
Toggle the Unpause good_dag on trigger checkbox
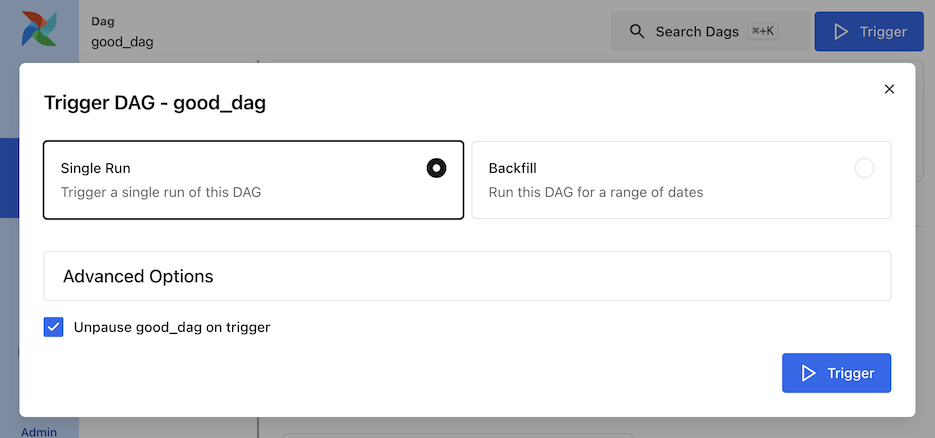(x=54, y=327)
